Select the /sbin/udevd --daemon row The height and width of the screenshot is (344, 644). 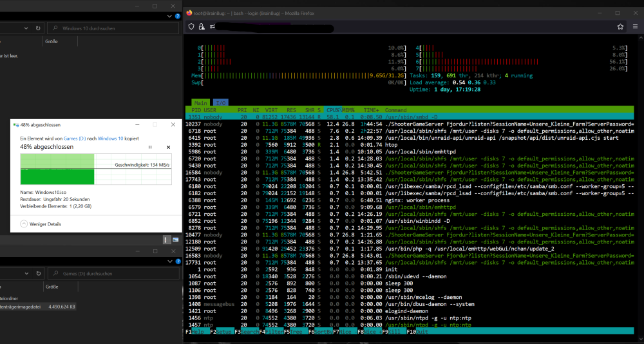coord(410,276)
